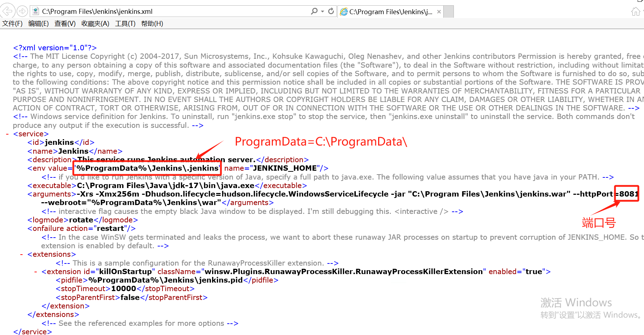This screenshot has height=335, width=644.
Task: Click the browser Back arrow button
Action: click(x=7, y=11)
